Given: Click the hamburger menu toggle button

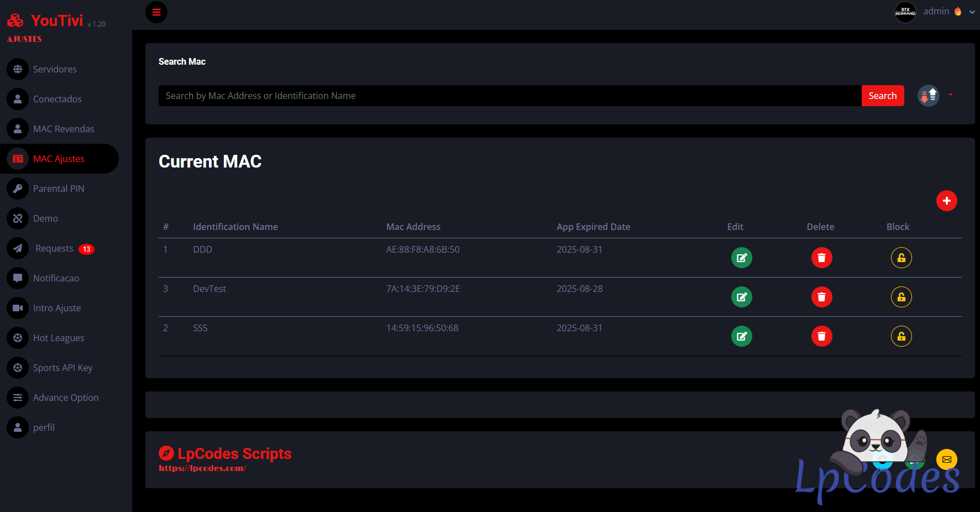Looking at the screenshot, I should (156, 12).
